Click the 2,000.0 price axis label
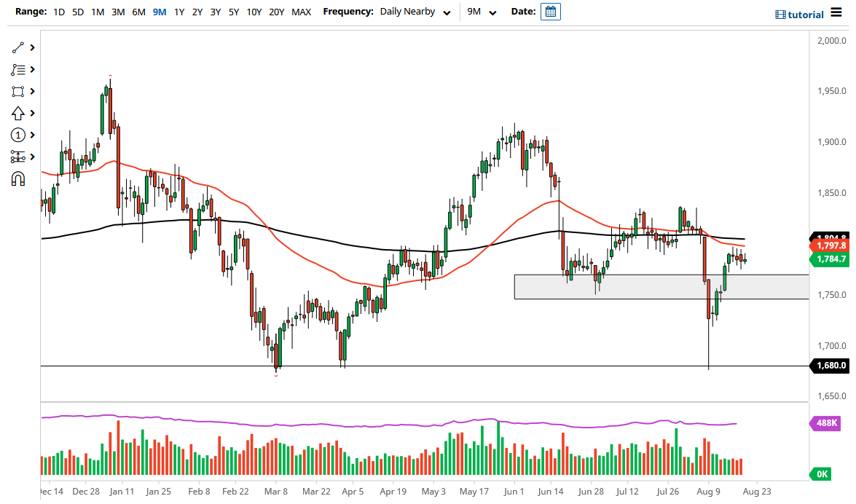The width and height of the screenshot is (856, 504). point(831,40)
